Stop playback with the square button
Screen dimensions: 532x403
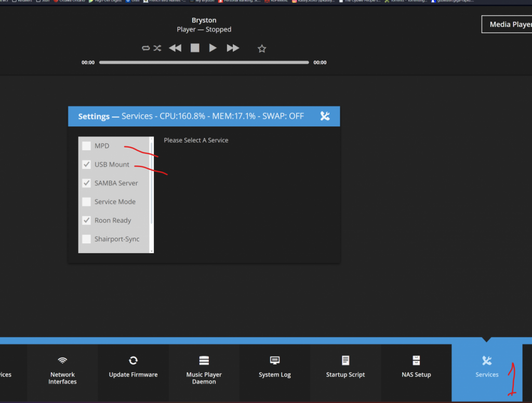tap(195, 48)
